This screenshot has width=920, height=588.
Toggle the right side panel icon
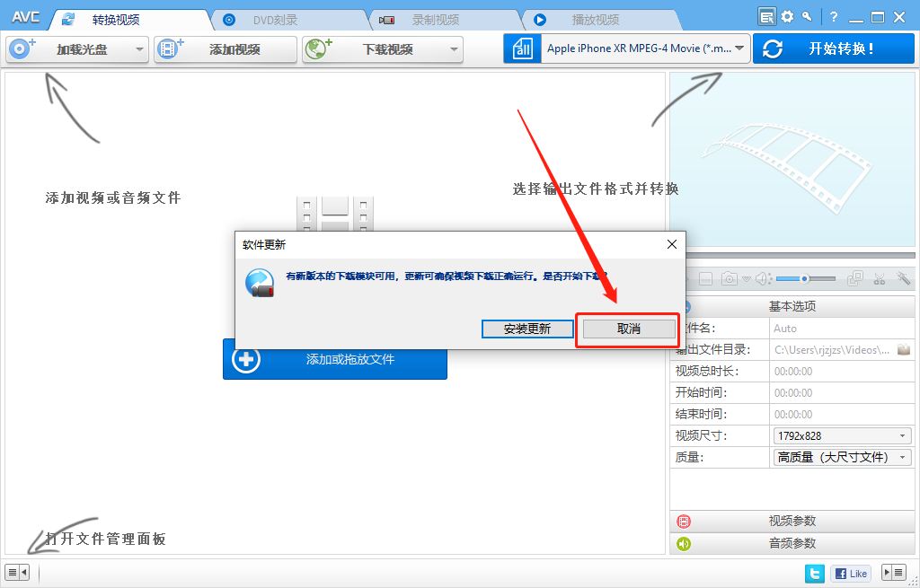(894, 572)
